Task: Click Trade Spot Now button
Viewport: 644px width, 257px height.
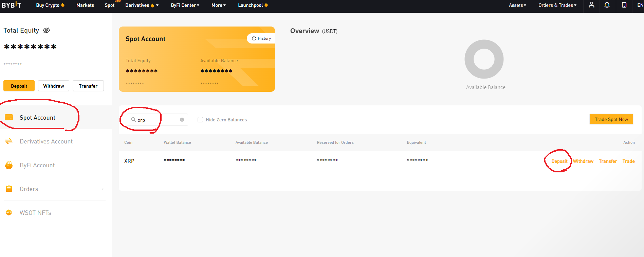Action: tap(611, 119)
